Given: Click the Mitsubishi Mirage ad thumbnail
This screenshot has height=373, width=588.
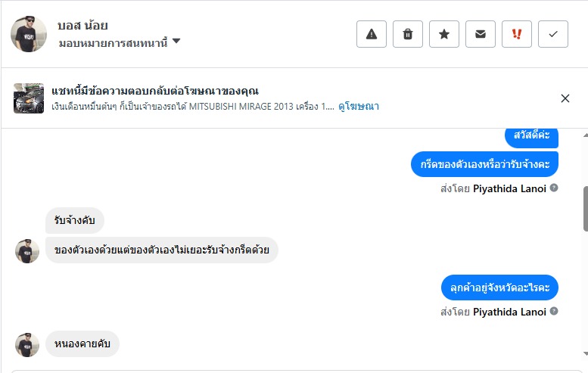Looking at the screenshot, I should [29, 98].
